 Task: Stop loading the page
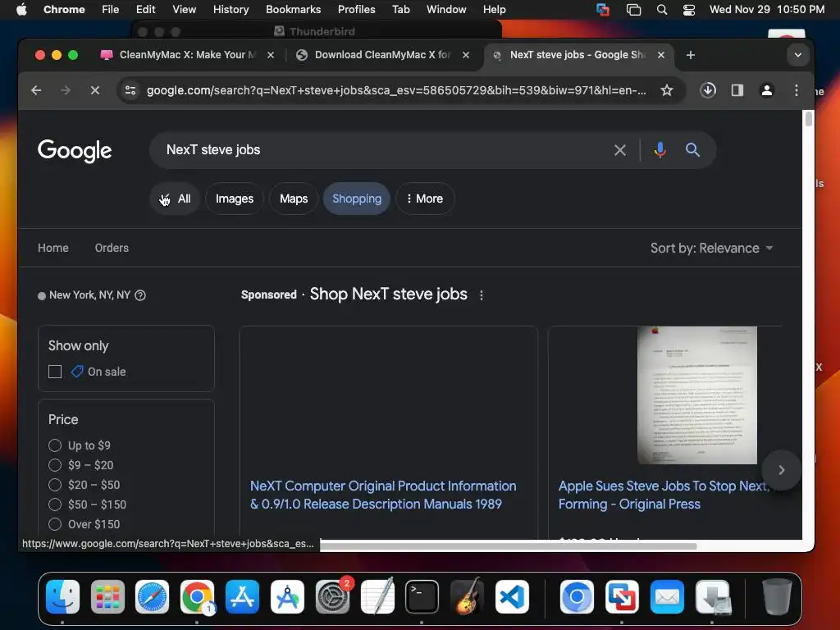pos(95,90)
